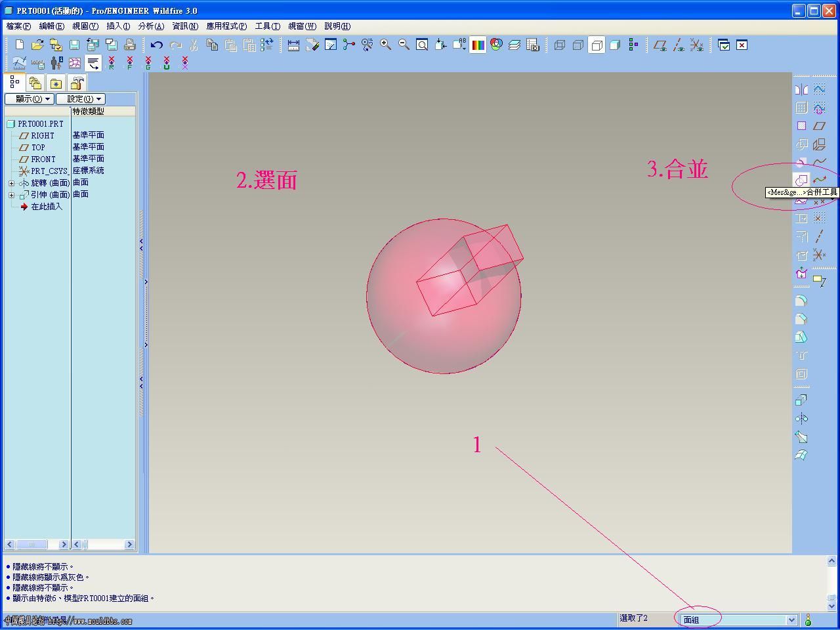Click the Shell tool icon

pyautogui.click(x=801, y=374)
